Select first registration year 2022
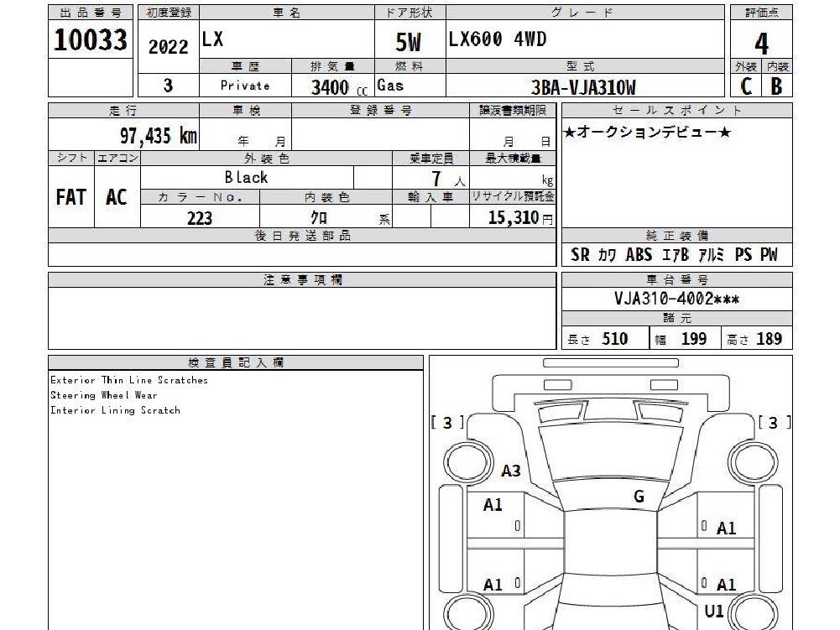Screen dimensions: 840x630 point(168,47)
